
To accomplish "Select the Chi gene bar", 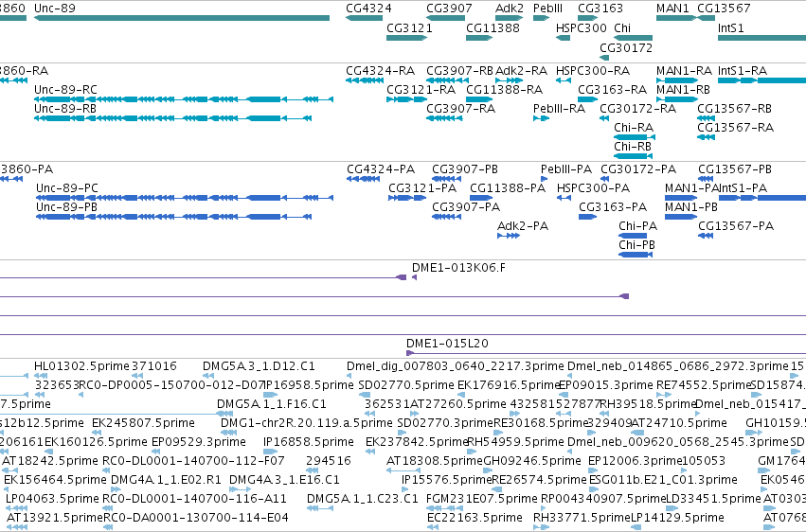I will [633, 38].
